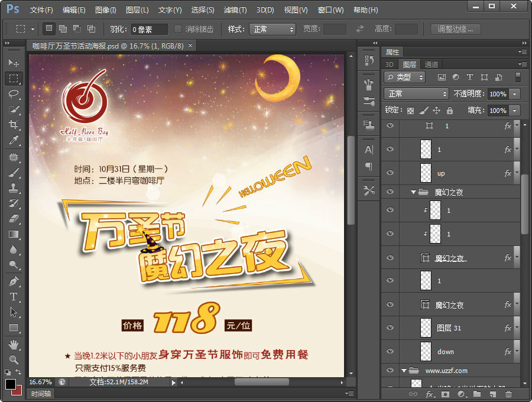Select the Move tool
This screenshot has height=402, width=532.
click(x=14, y=63)
